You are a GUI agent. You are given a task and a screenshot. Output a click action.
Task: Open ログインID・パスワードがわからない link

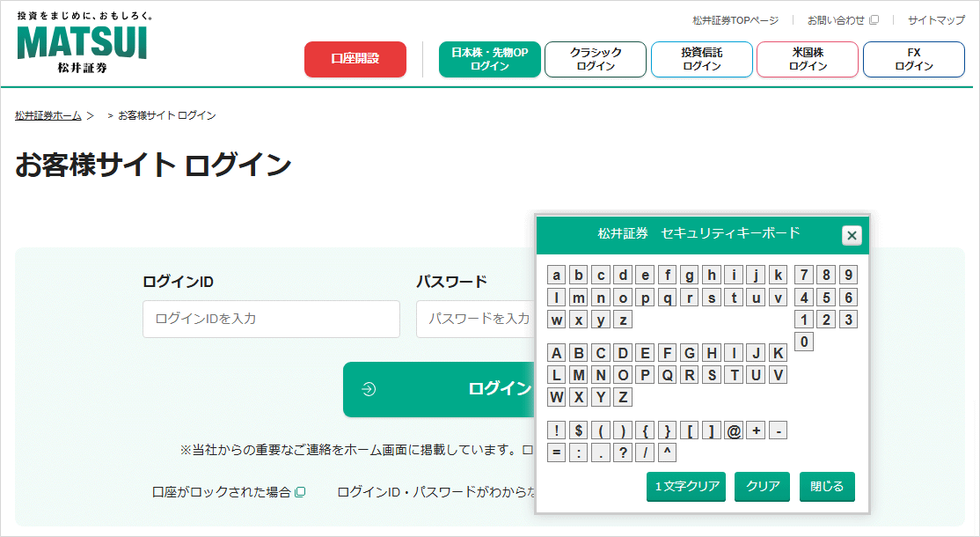436,492
